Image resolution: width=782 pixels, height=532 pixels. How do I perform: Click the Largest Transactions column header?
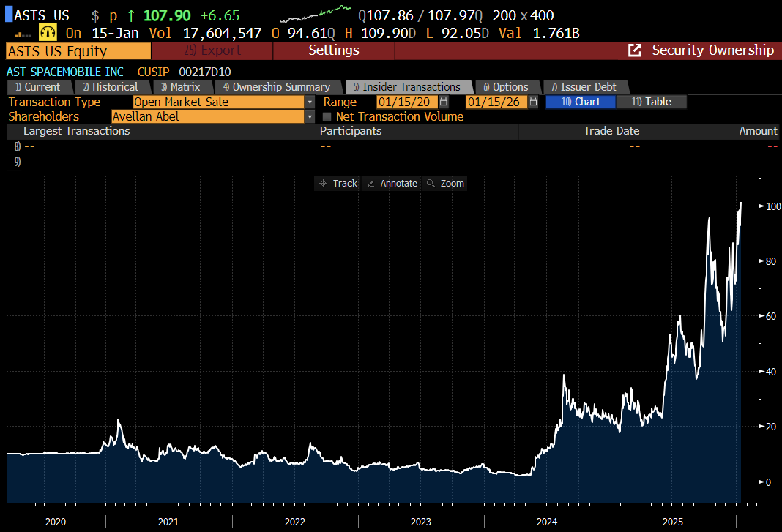click(x=76, y=131)
